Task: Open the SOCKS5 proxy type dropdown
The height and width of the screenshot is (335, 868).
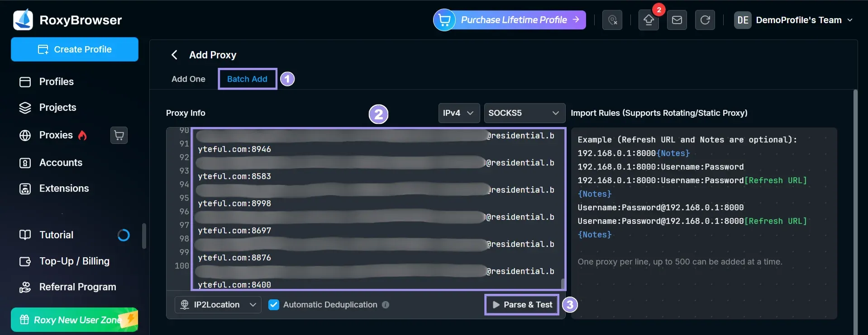Action: pyautogui.click(x=525, y=113)
